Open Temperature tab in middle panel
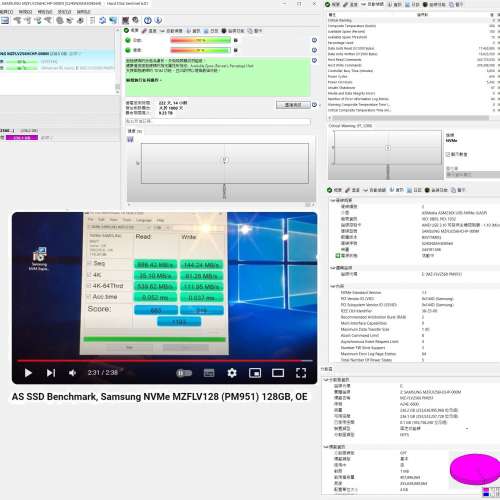This screenshot has height=500, width=500. pos(149,31)
